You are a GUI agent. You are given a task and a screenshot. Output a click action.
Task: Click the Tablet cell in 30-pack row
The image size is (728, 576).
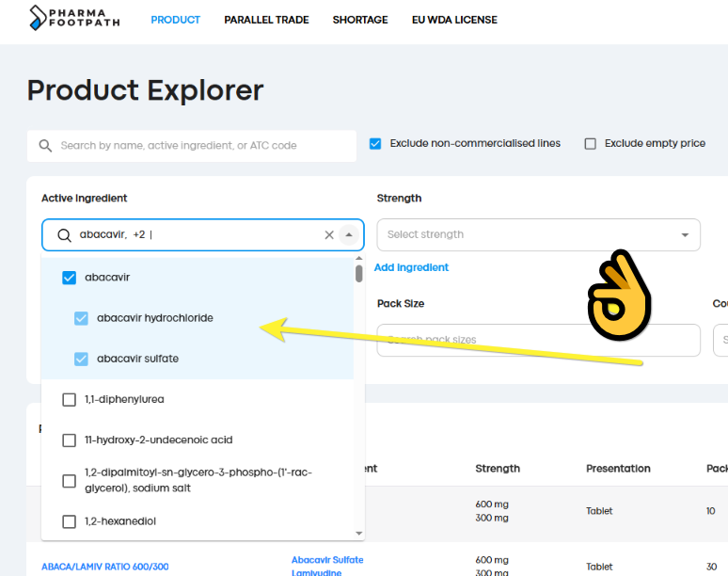pos(599,567)
